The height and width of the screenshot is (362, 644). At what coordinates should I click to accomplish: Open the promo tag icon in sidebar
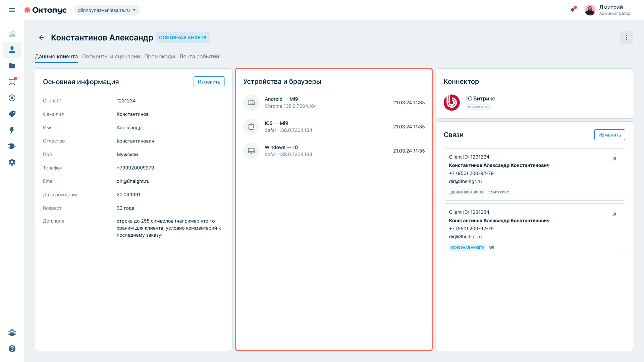click(x=12, y=114)
